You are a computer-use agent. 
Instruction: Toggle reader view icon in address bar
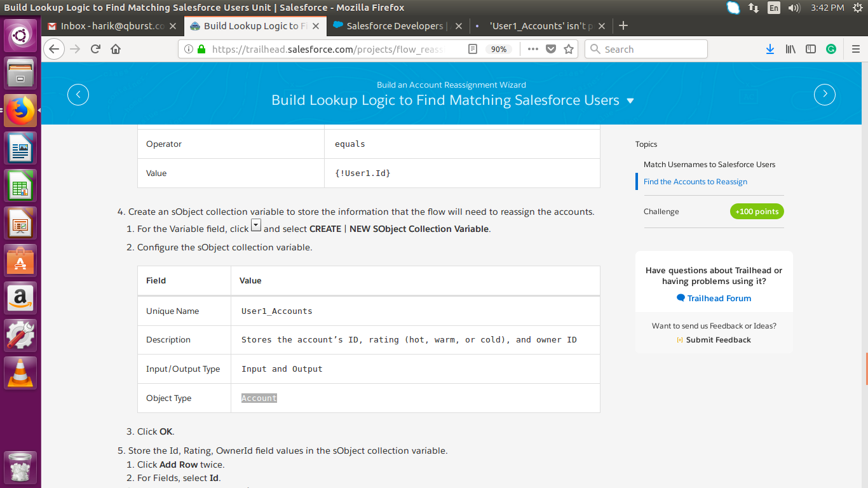click(x=472, y=49)
